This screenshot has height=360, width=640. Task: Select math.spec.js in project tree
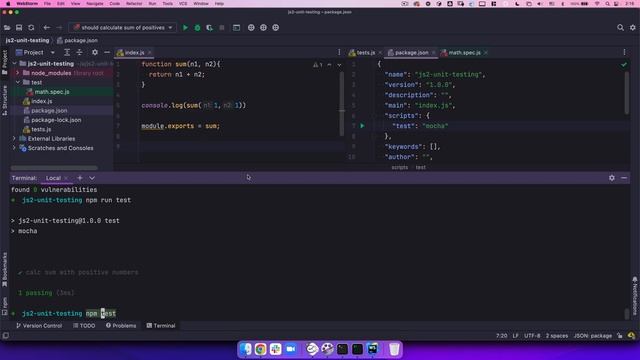coord(52,92)
